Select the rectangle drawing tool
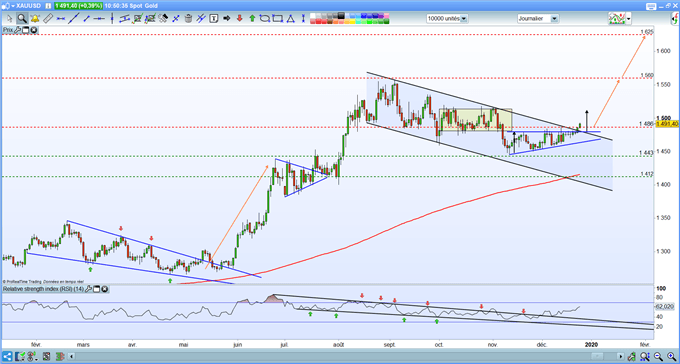680x364 pixels. click(278, 18)
